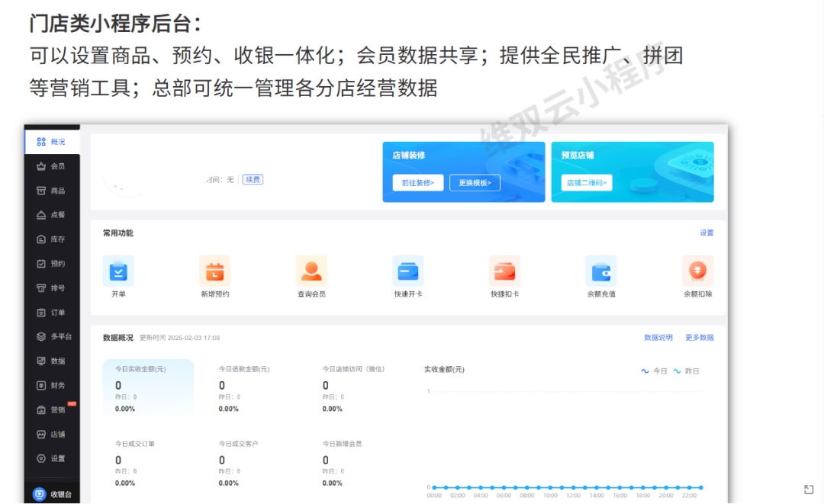Click the 实收金额(元) chart title
The height and width of the screenshot is (504, 824).
pos(444,370)
